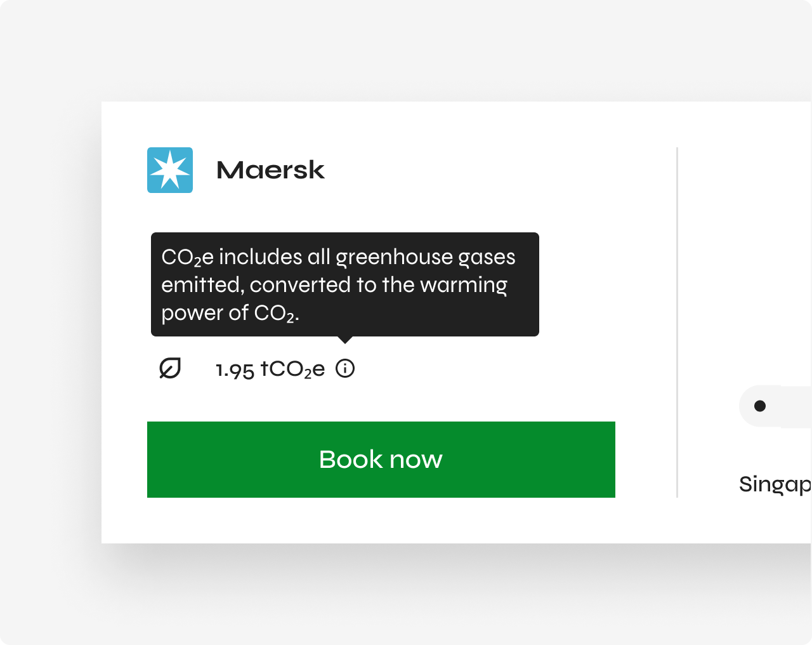Dismiss the CO₂e explanation tooltip
This screenshot has height=645, width=812.
click(x=344, y=284)
